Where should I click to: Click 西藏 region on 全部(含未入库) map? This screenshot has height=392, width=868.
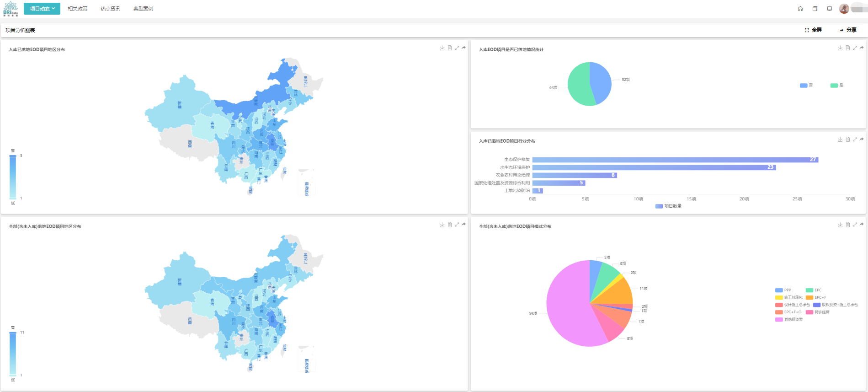click(x=190, y=320)
